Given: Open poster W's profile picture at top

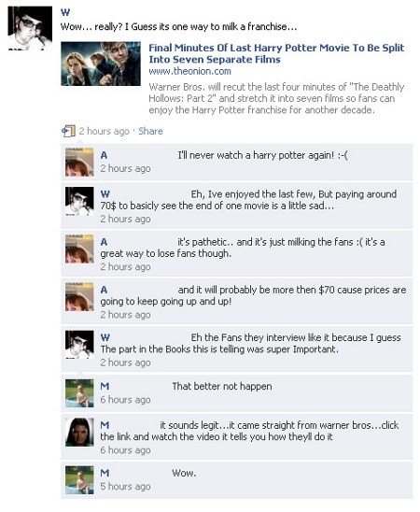Looking at the screenshot, I should click(x=30, y=28).
